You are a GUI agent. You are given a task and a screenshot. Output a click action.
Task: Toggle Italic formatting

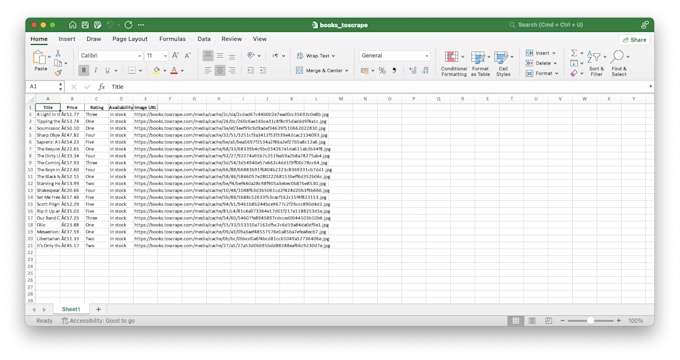[95, 70]
